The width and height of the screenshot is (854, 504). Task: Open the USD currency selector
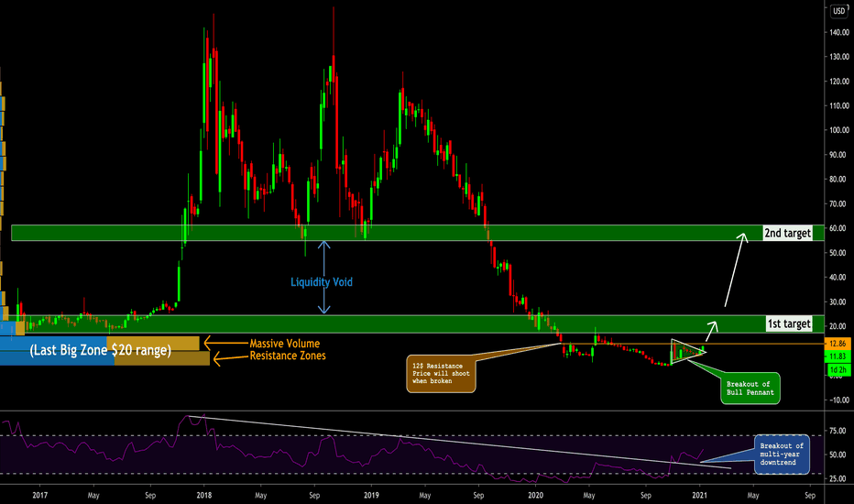point(838,11)
